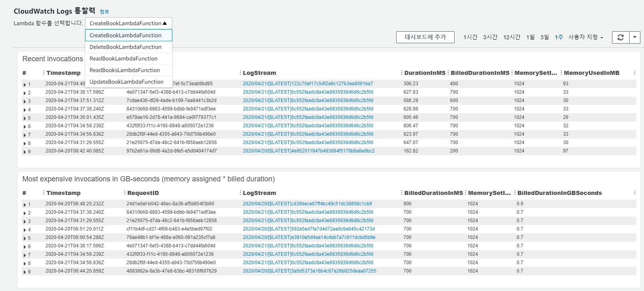Screen dimensions: 644x291
Task: Open column menu for DurationInMS header
Action: pos(402,72)
